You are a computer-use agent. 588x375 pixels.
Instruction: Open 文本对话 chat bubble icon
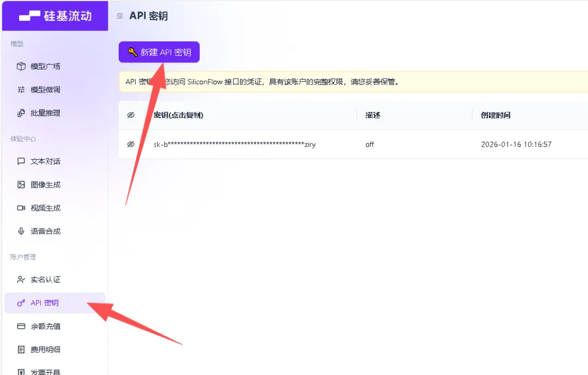tap(21, 161)
